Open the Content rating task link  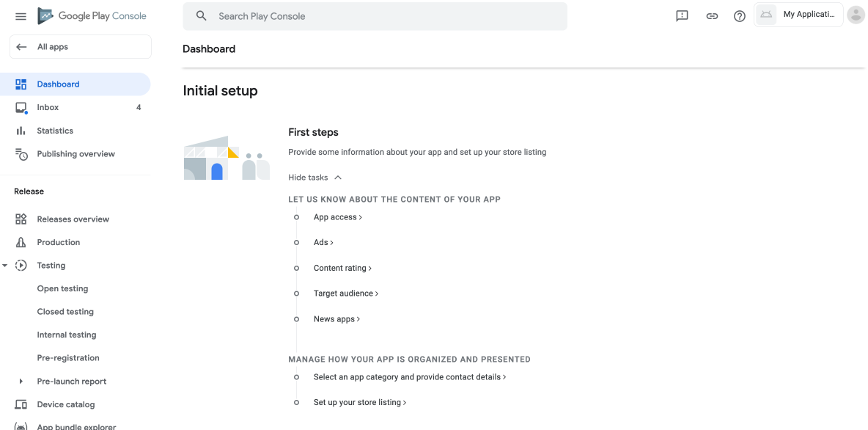342,268
